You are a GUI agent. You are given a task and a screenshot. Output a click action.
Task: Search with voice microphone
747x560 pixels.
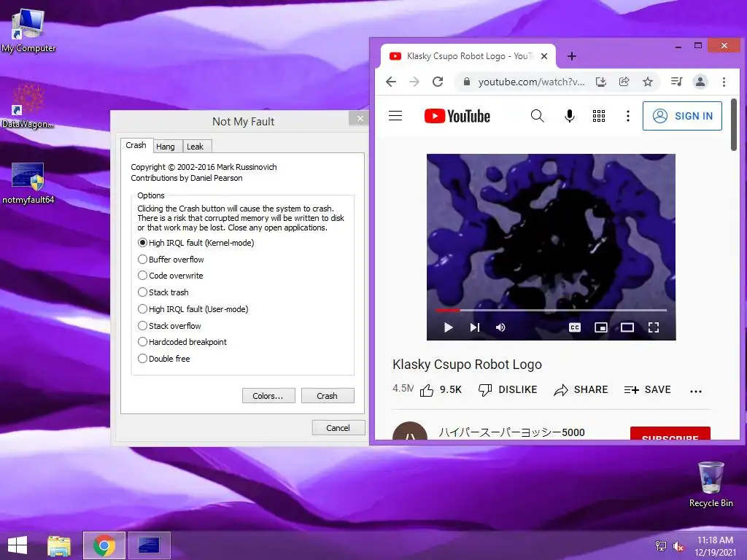[569, 116]
